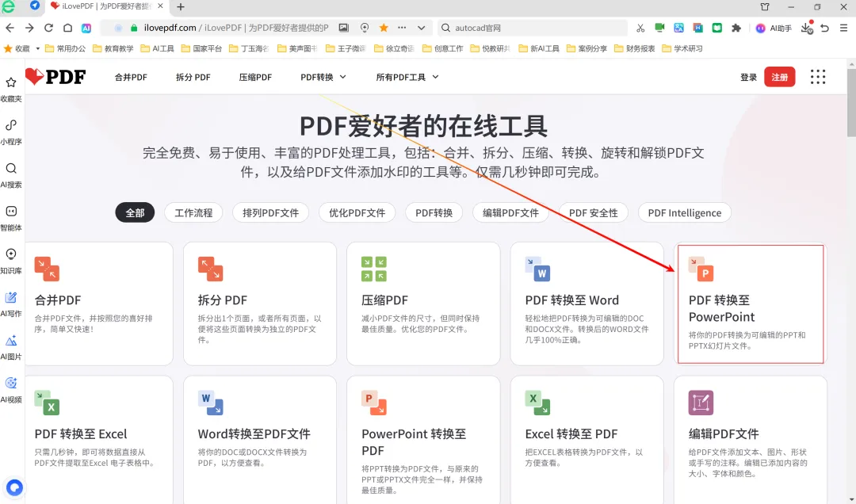Screen dimensions: 856x504
Task: Expand the address bar chevron dropdown
Action: coord(421,28)
